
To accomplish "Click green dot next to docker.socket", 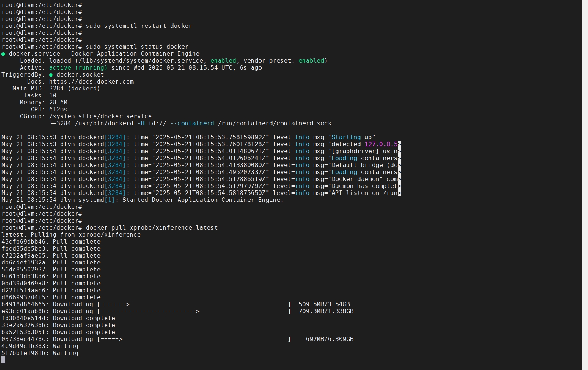I will click(x=51, y=75).
